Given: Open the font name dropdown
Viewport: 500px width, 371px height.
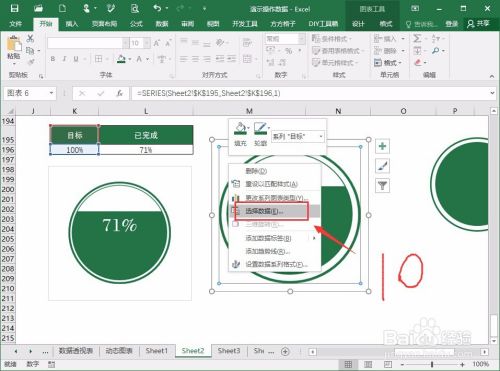Looking at the screenshot, I should tap(126, 43).
